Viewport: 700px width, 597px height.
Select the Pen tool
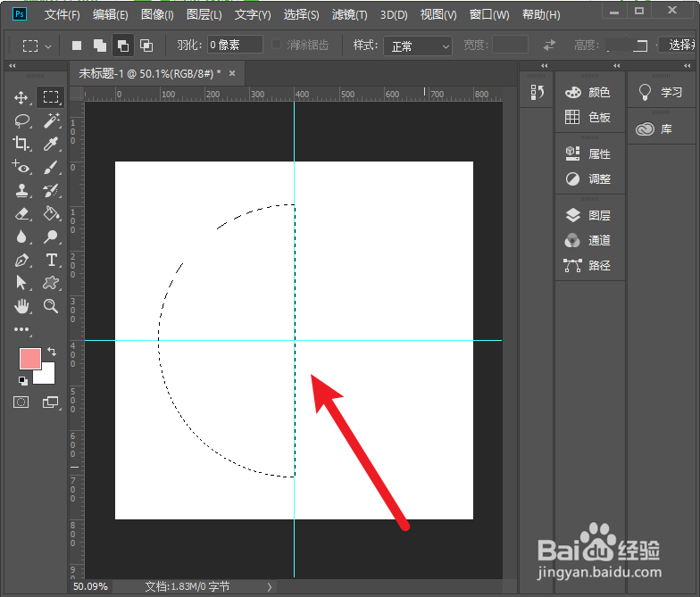point(21,261)
